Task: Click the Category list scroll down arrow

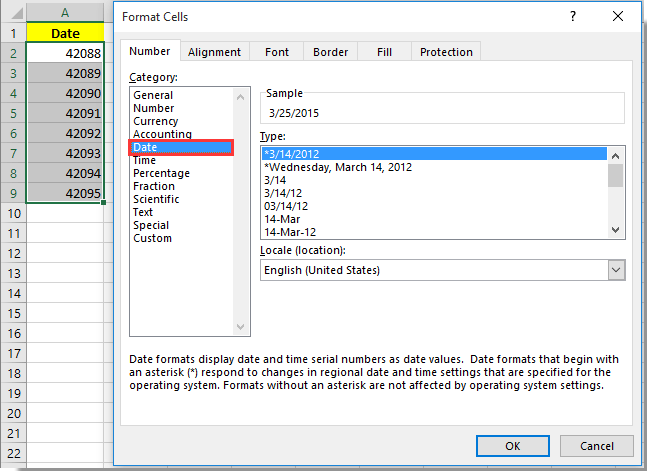Action: (241, 327)
